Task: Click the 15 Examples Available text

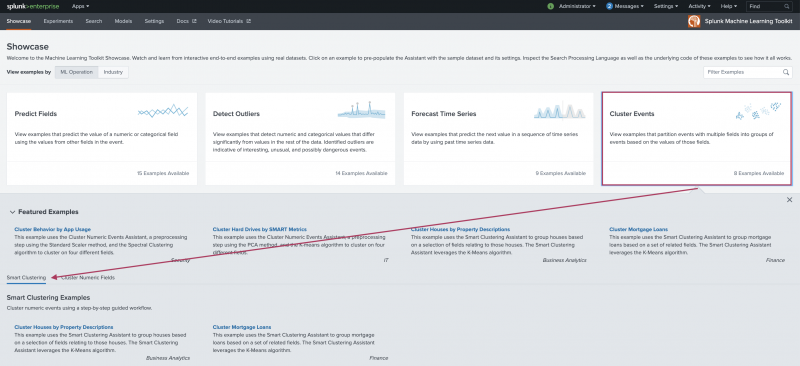Action: [x=163, y=174]
